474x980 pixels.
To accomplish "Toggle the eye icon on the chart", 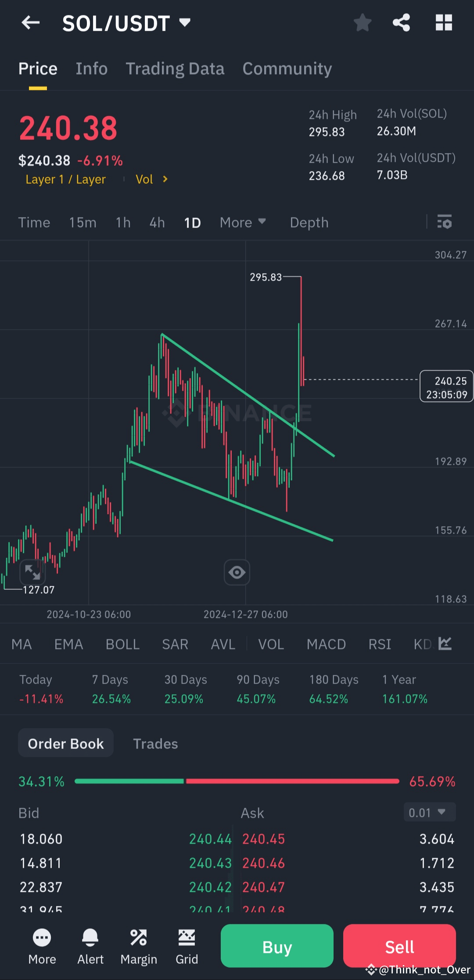I will 237,572.
